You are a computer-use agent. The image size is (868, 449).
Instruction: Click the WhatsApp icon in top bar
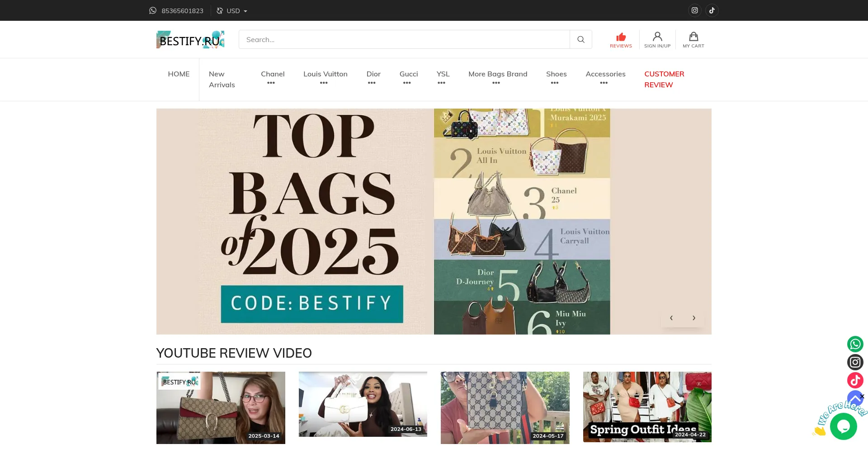153,10
